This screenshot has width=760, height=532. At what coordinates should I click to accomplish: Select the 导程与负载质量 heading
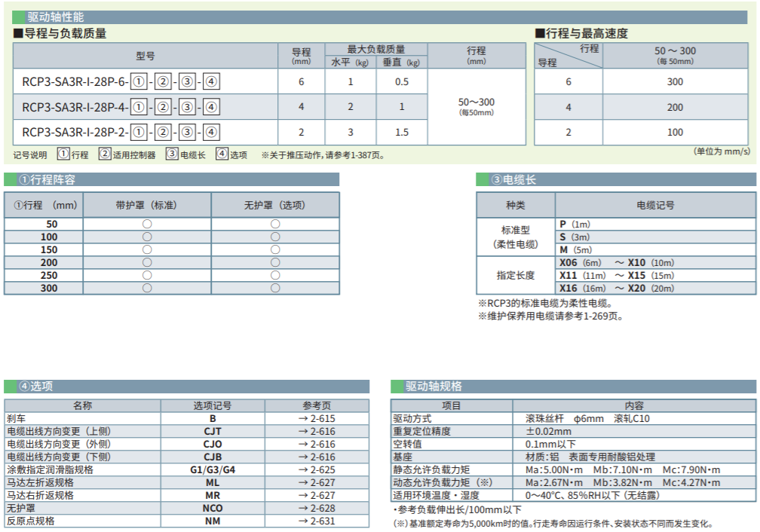(60, 33)
